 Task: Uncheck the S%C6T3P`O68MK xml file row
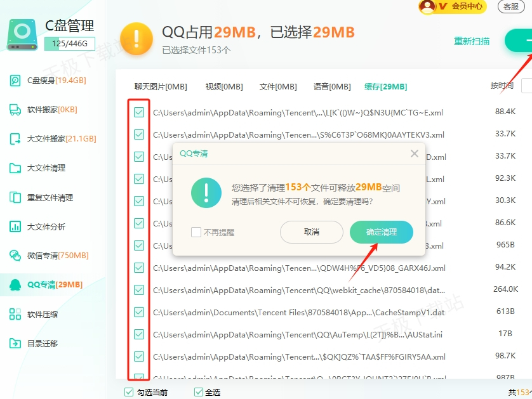click(x=139, y=134)
